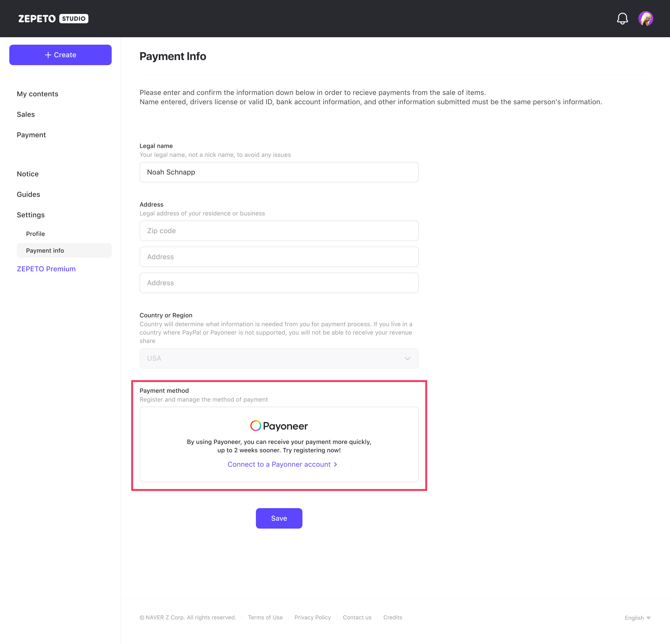Click the Zip code field
This screenshot has width=670, height=644.
[x=279, y=231]
